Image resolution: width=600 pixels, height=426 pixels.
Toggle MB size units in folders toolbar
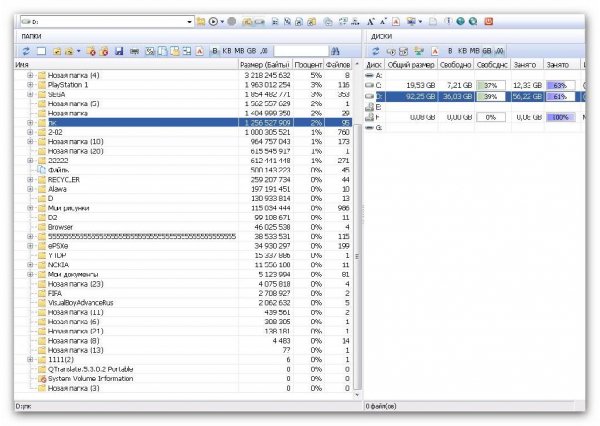239,51
